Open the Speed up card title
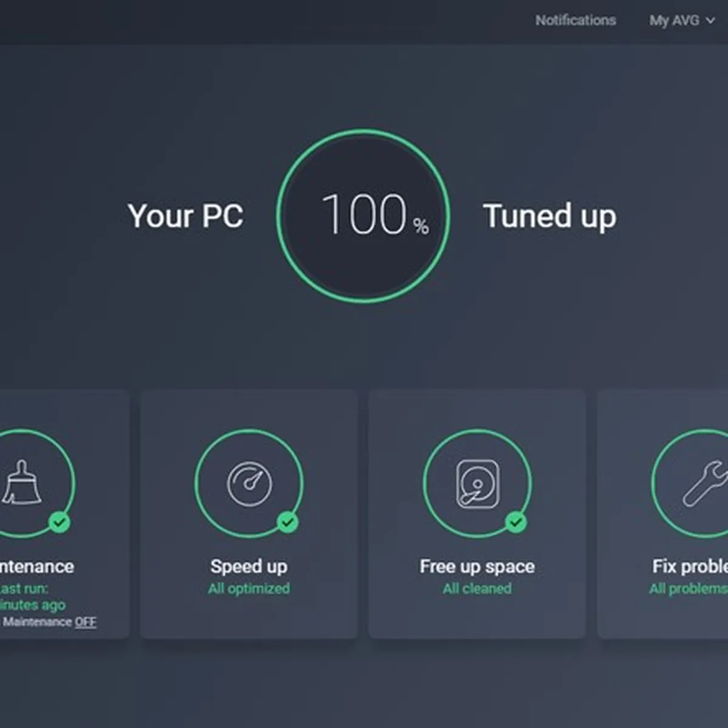728x728 pixels. click(x=249, y=567)
